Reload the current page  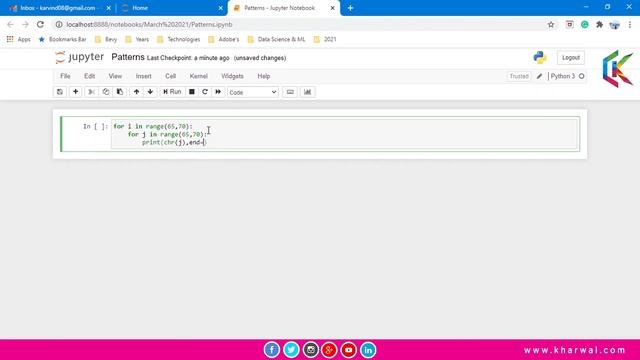click(x=40, y=24)
